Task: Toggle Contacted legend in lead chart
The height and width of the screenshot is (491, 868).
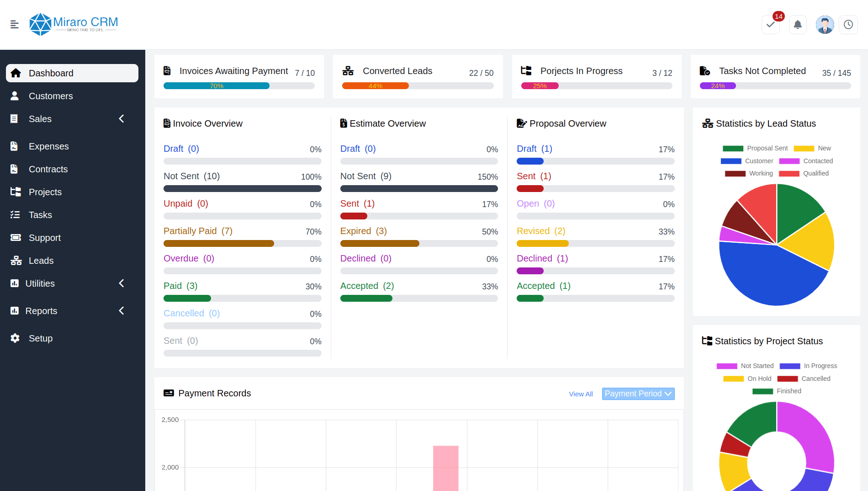Action: coord(806,161)
